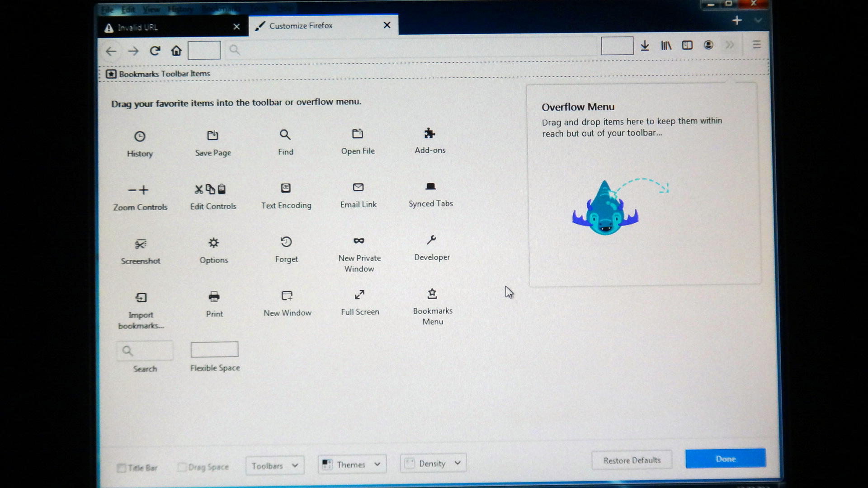Click the Forget button icon
Screen dimensions: 868x488
coord(286,242)
